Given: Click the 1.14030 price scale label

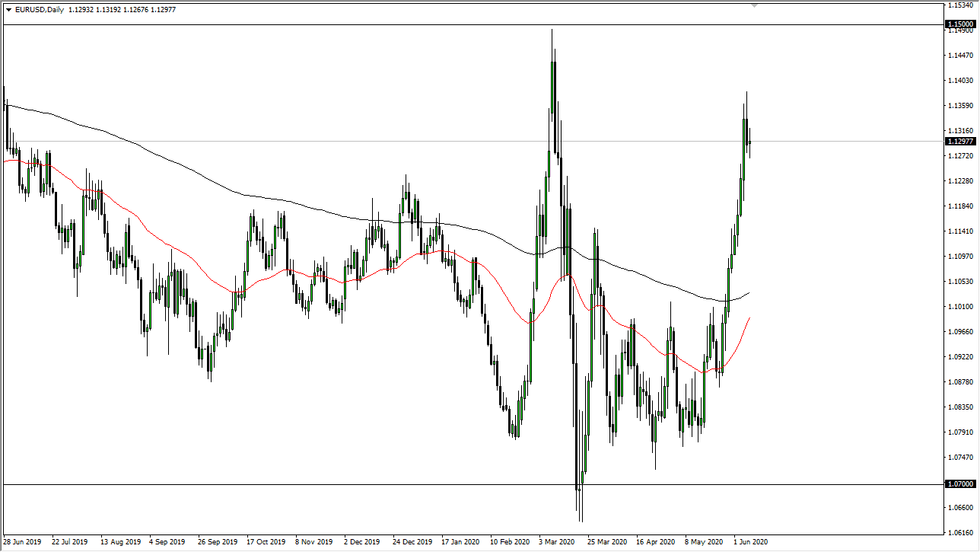Looking at the screenshot, I should [960, 80].
